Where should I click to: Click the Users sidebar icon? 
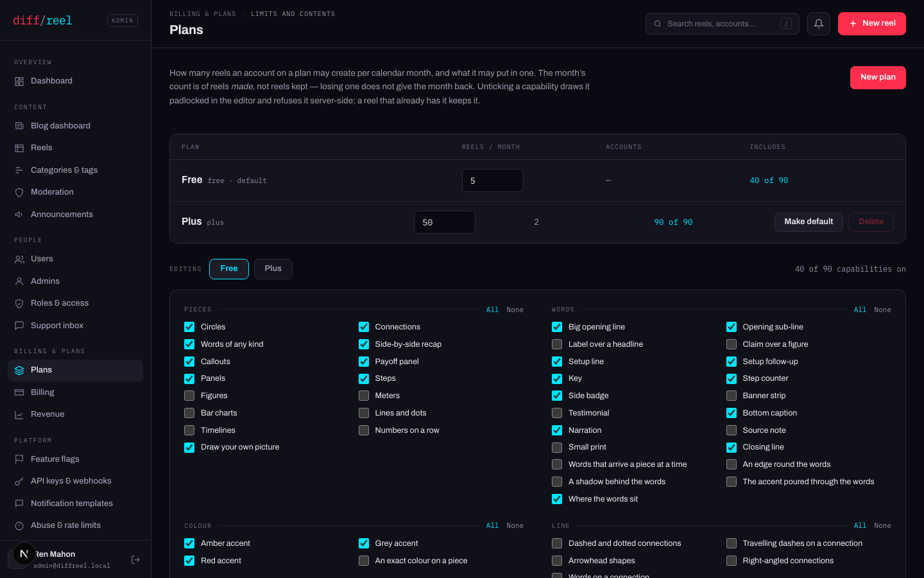point(19,259)
